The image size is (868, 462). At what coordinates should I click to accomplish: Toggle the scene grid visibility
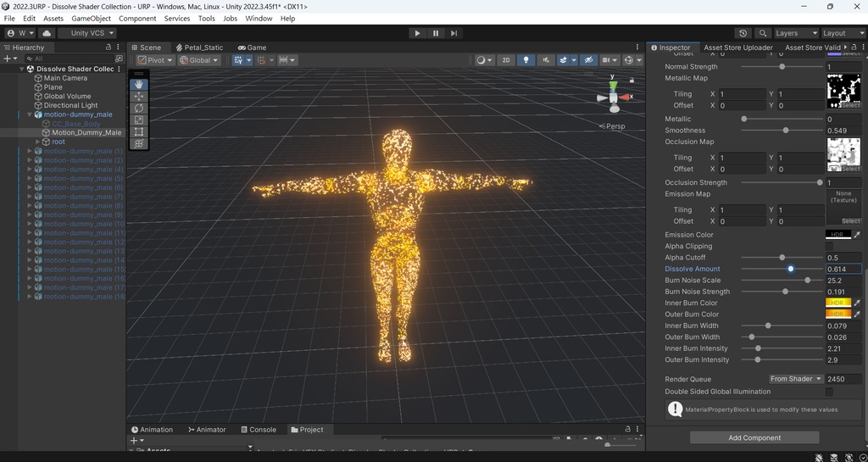[x=238, y=60]
